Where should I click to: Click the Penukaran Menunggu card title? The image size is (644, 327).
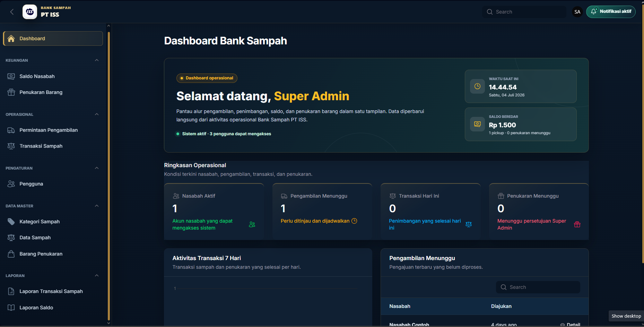click(x=533, y=196)
